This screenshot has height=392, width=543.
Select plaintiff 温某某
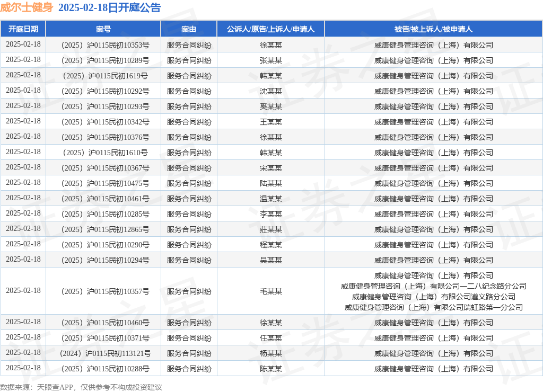[271, 199]
